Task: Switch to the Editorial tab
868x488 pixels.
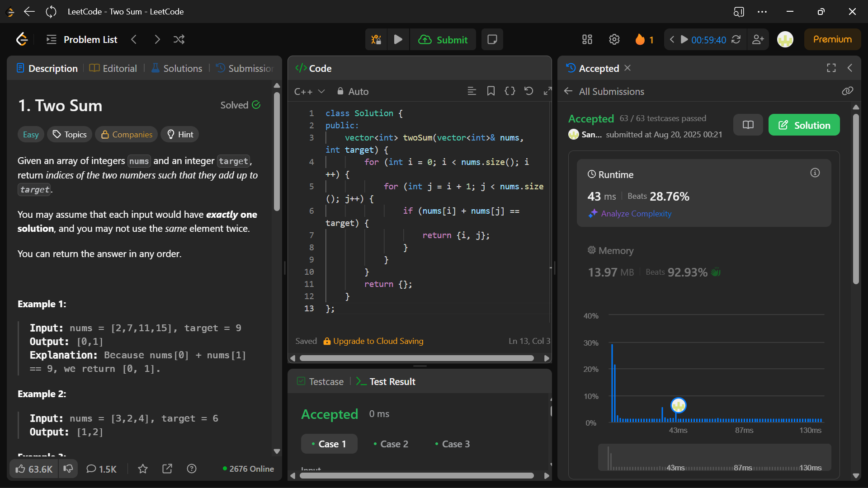Action: (113, 69)
